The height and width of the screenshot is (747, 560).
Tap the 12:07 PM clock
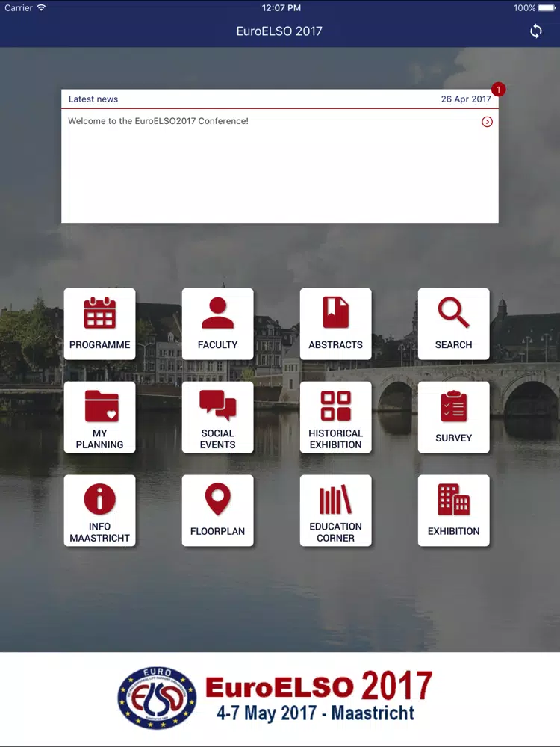point(281,7)
